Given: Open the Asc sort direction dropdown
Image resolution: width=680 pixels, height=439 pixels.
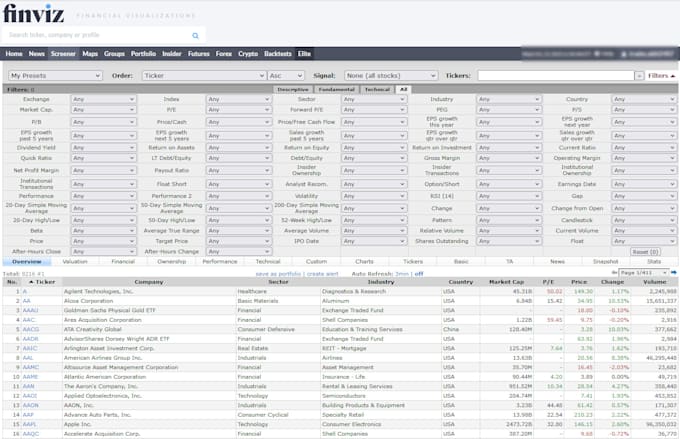Looking at the screenshot, I should pyautogui.click(x=285, y=75).
